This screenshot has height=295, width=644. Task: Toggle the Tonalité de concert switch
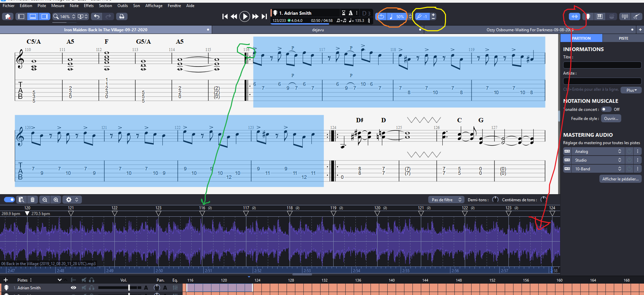[606, 109]
